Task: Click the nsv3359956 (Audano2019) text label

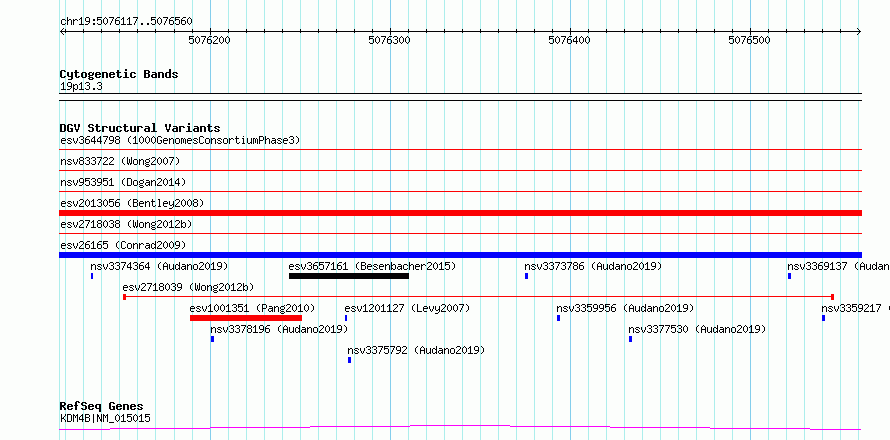Action: (x=625, y=308)
